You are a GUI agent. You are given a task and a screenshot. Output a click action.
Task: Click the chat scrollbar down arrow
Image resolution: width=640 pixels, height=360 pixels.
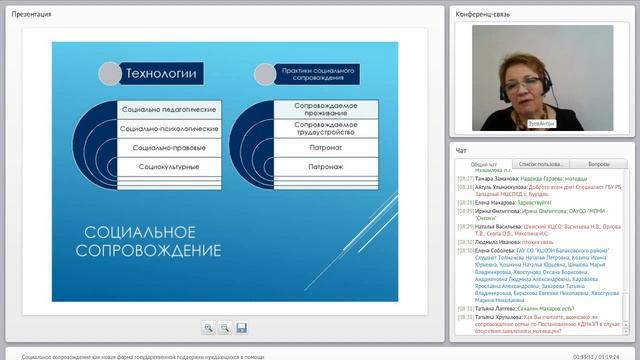626,332
